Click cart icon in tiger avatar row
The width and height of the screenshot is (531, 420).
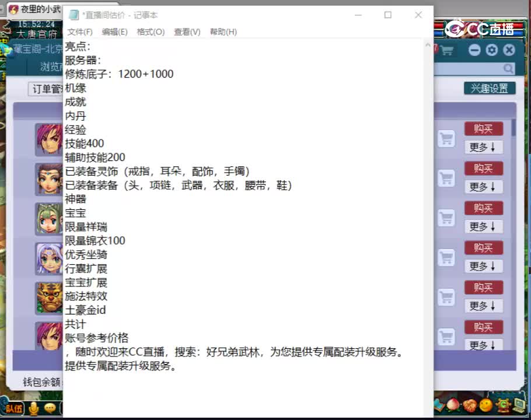(x=446, y=297)
